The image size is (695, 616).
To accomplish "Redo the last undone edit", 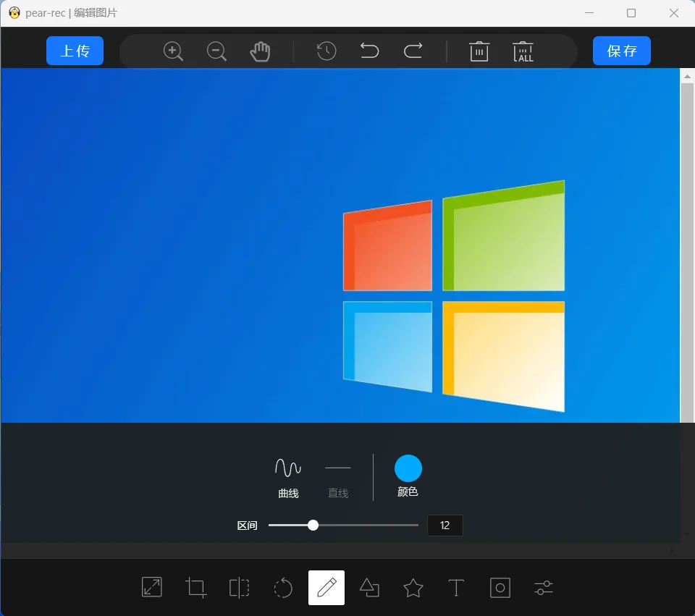I will (413, 51).
